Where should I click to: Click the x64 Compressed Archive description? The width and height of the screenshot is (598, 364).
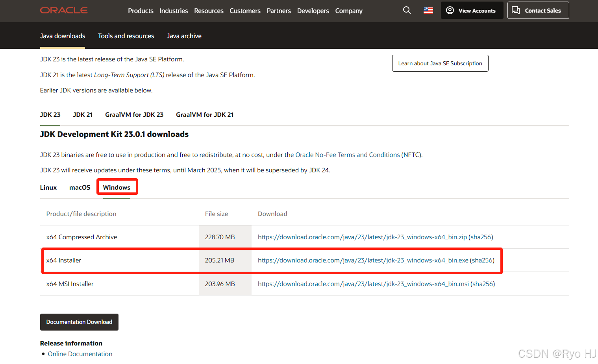point(81,237)
